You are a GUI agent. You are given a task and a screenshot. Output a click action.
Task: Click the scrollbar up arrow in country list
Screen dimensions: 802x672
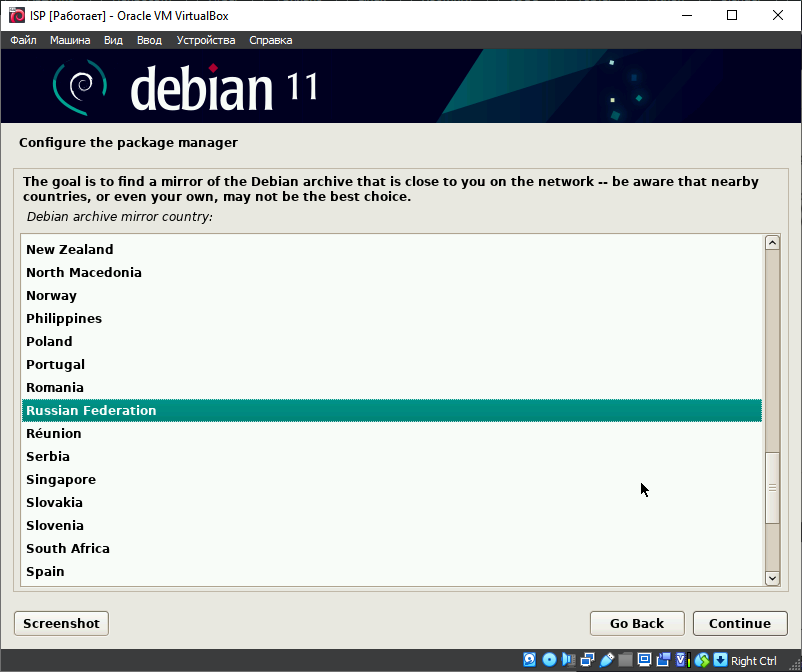(772, 243)
